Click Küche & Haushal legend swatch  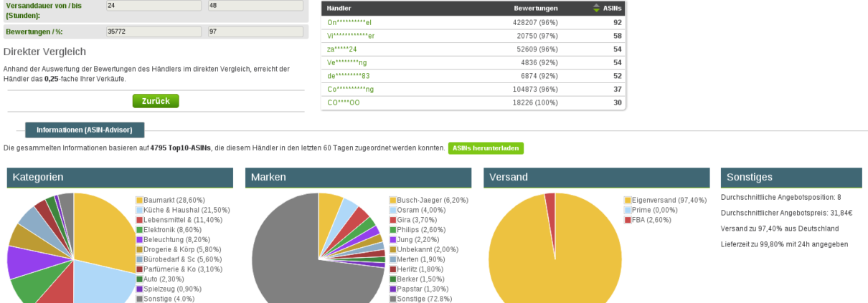pyautogui.click(x=139, y=210)
